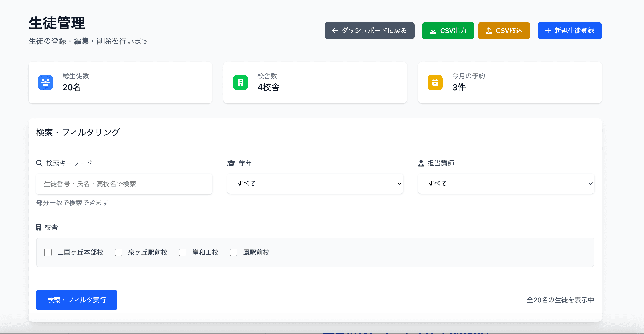Click the 20名 total students value
Viewport: 644px width, 334px height.
(71, 87)
